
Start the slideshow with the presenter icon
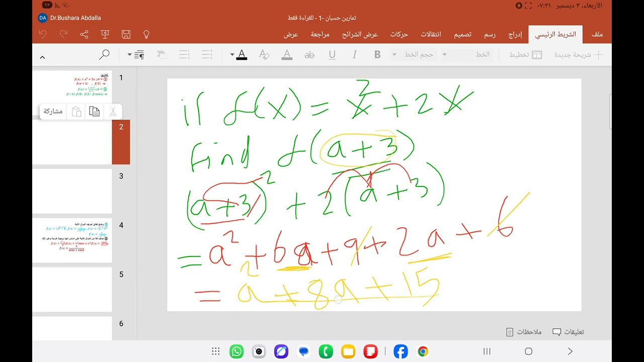tap(105, 34)
